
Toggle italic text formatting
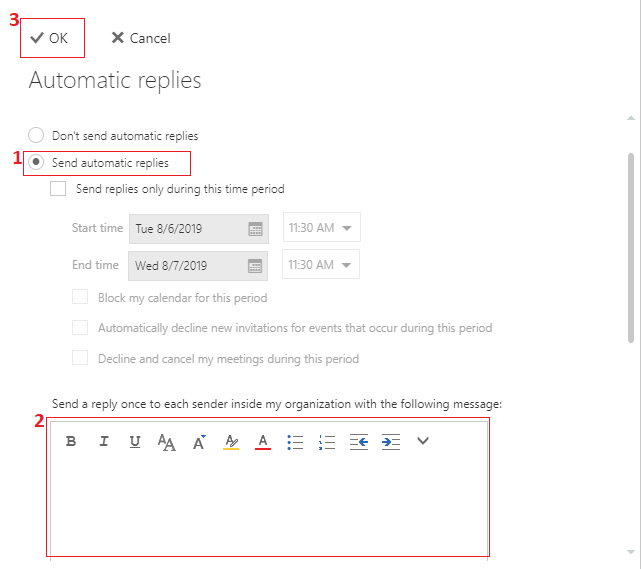pos(103,442)
